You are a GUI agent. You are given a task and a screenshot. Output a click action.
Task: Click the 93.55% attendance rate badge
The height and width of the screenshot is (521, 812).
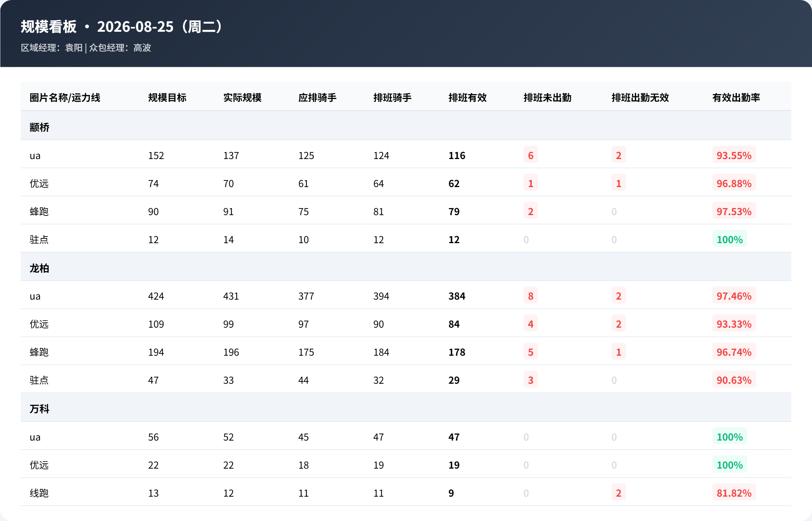[x=734, y=155]
